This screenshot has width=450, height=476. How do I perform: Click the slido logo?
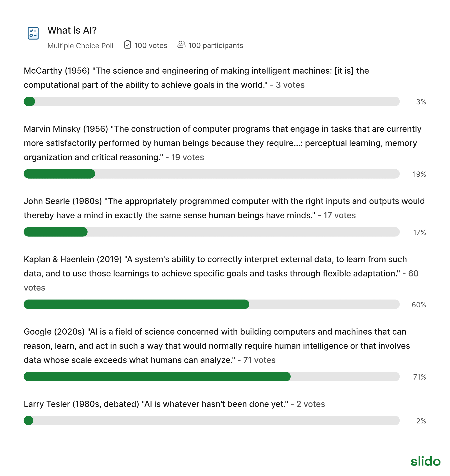tap(425, 461)
